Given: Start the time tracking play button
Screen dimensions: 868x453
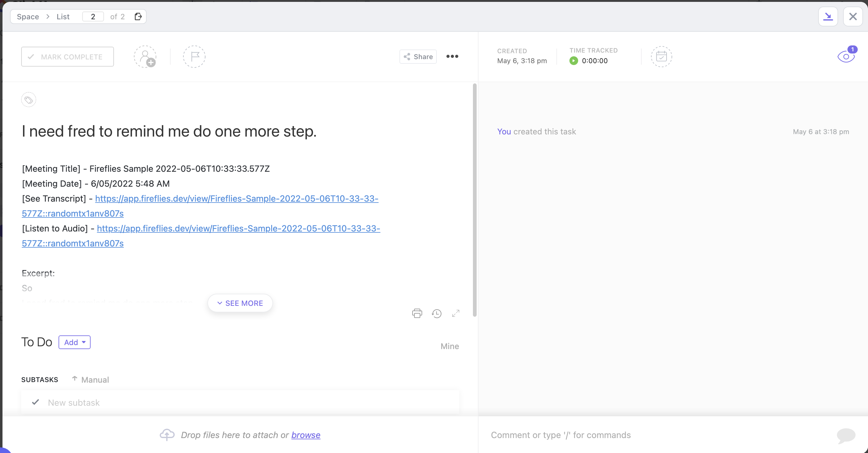Looking at the screenshot, I should tap(573, 61).
